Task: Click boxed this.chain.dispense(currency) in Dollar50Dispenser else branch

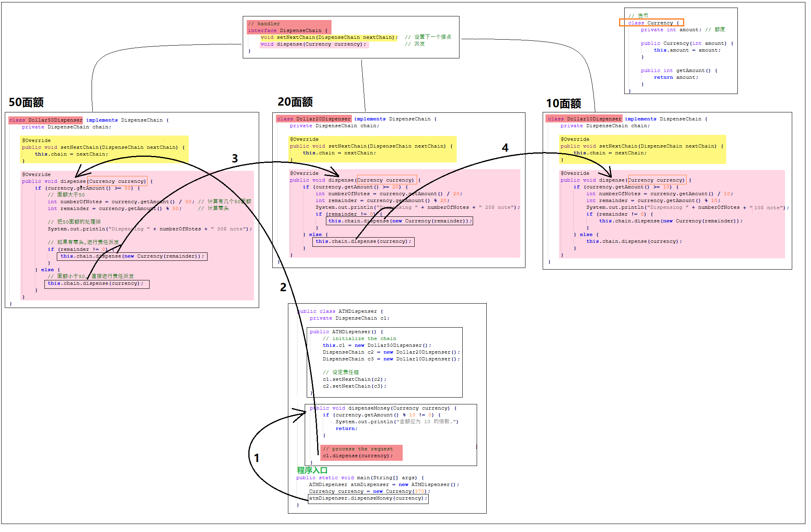Action: click(96, 284)
